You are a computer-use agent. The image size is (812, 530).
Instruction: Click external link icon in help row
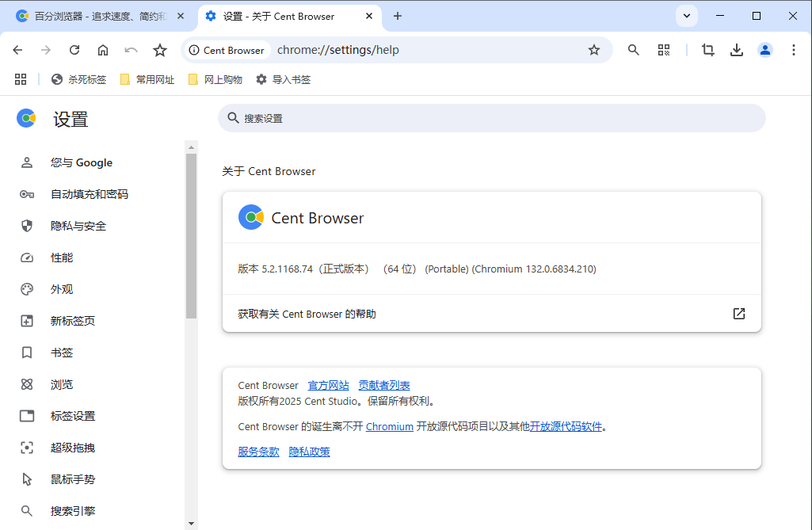click(739, 314)
